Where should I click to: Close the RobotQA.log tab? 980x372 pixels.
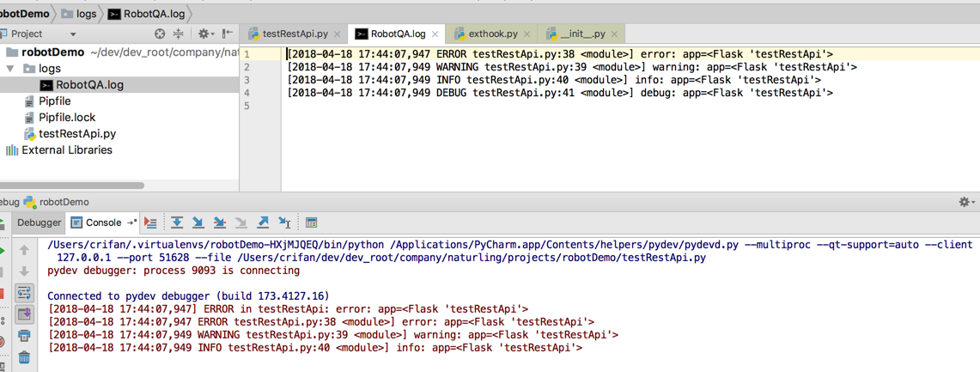pos(435,34)
